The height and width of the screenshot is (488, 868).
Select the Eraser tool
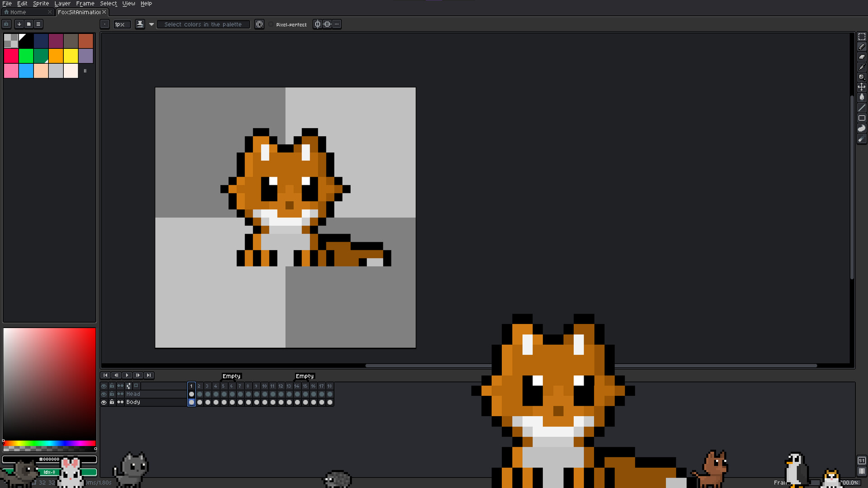(861, 57)
